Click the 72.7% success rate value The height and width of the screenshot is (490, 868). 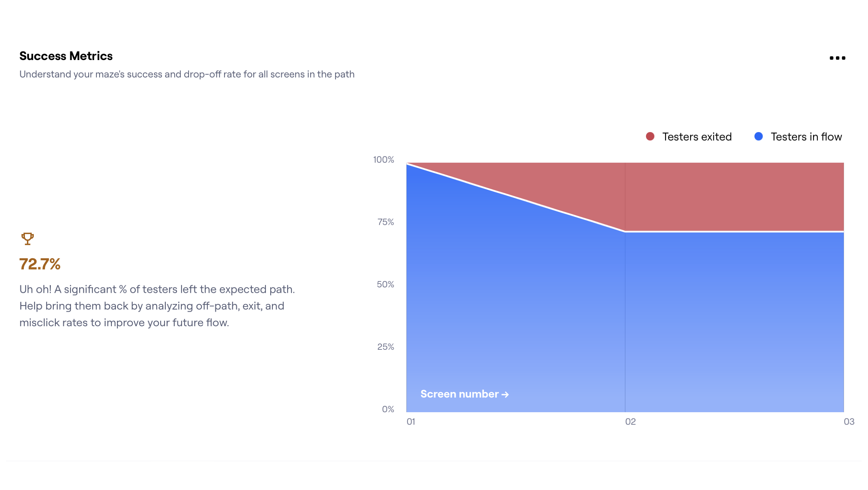click(x=40, y=264)
